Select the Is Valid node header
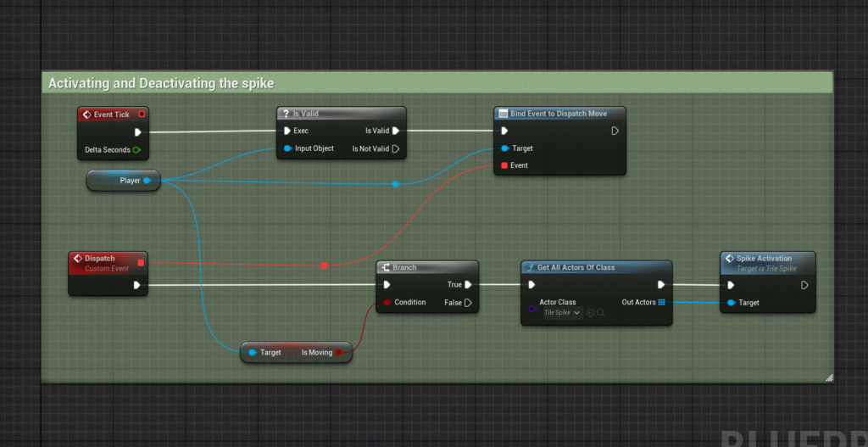Viewport: 868px width, 447px height. point(341,114)
